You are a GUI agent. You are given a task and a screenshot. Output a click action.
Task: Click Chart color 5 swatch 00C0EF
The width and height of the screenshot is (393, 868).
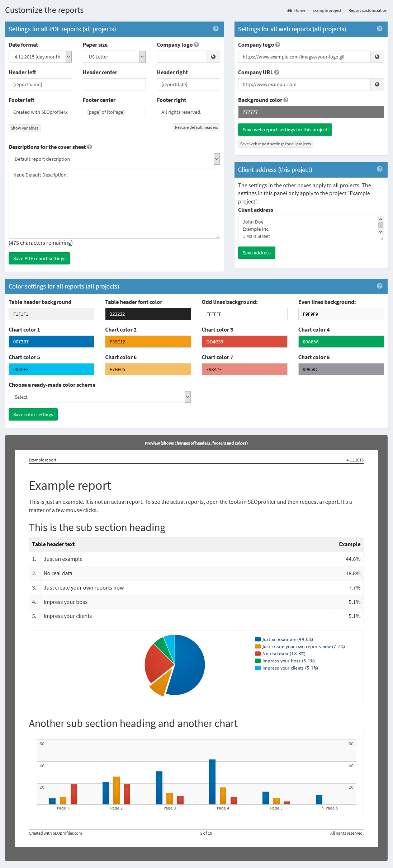click(x=51, y=369)
